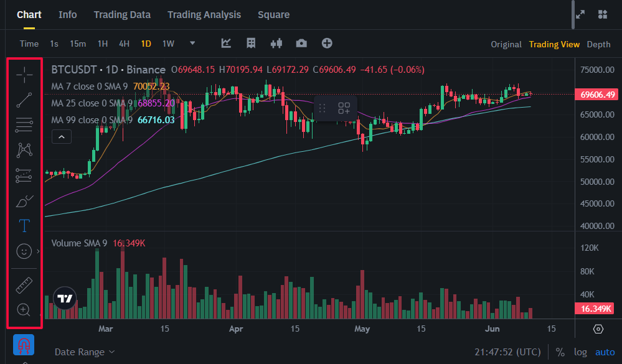Switch to 4H interval
Viewport: 622px width, 364px height.
coord(124,44)
